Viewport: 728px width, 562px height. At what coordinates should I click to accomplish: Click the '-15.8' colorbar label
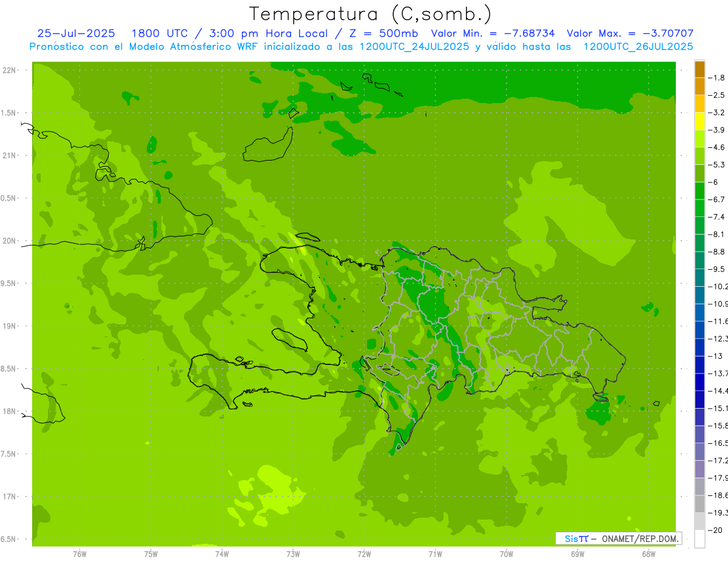coord(718,426)
